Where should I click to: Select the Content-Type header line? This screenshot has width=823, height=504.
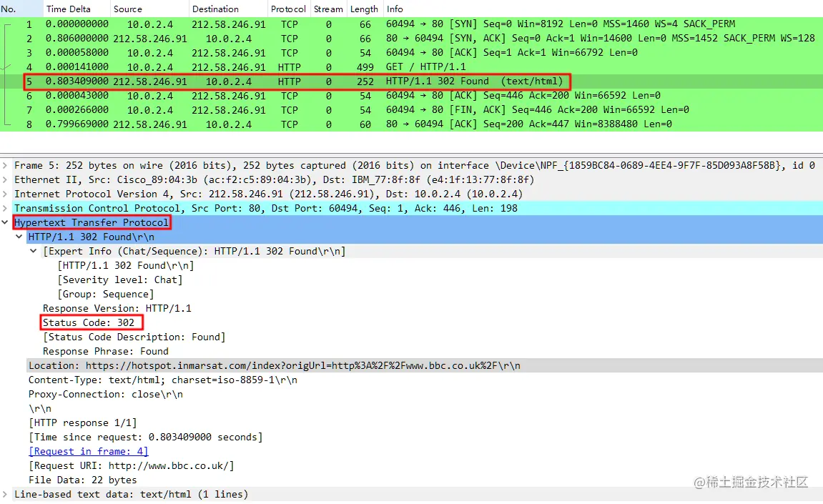point(163,380)
